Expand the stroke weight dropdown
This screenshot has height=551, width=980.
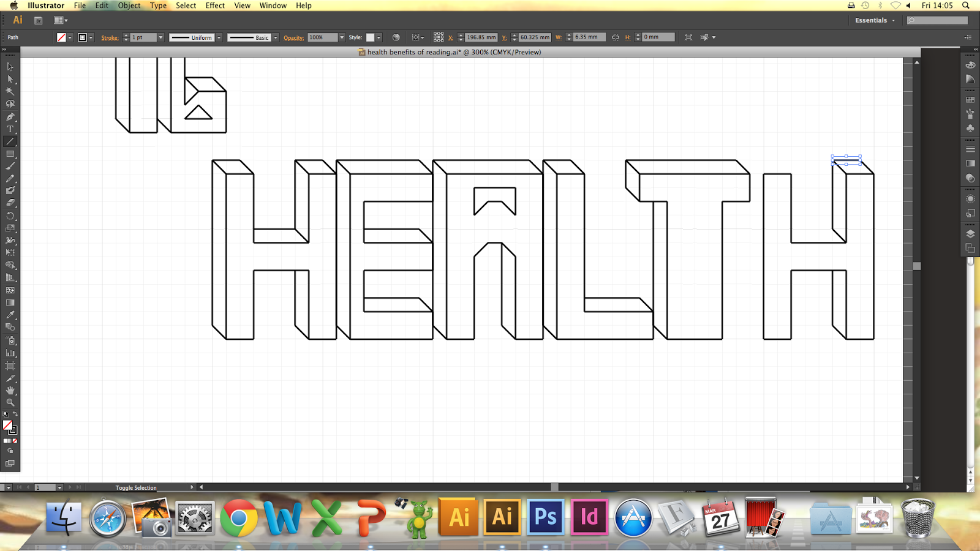pyautogui.click(x=160, y=37)
